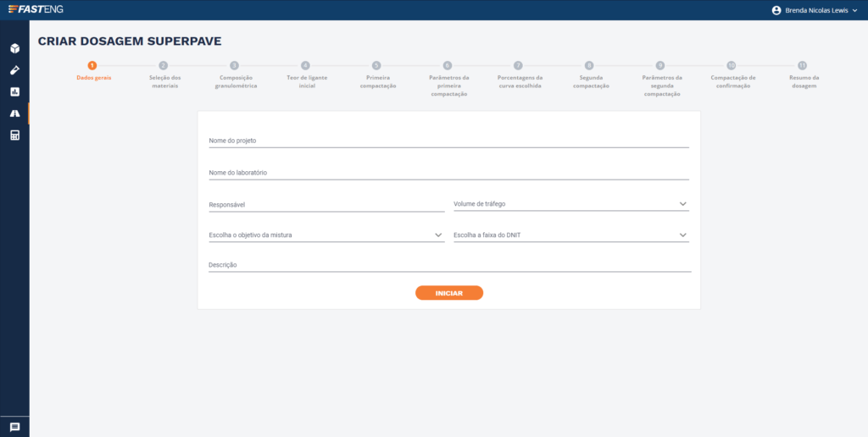
Task: Open the chat message icon at sidebar bottom
Action: [14, 427]
